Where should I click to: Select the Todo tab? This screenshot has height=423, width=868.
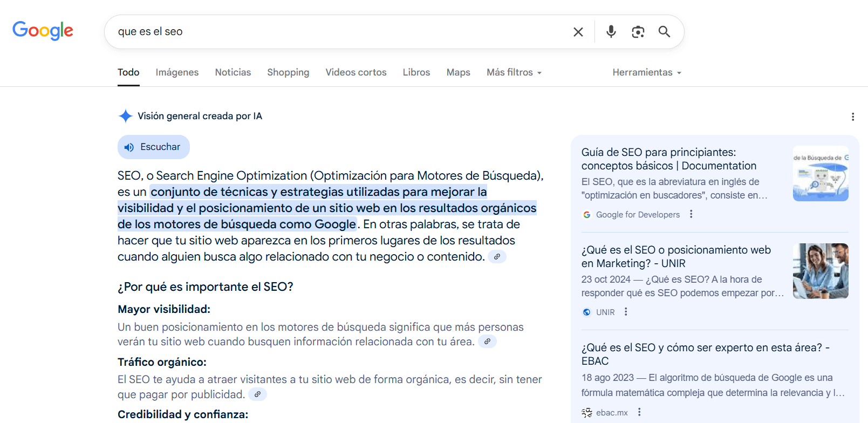(128, 72)
